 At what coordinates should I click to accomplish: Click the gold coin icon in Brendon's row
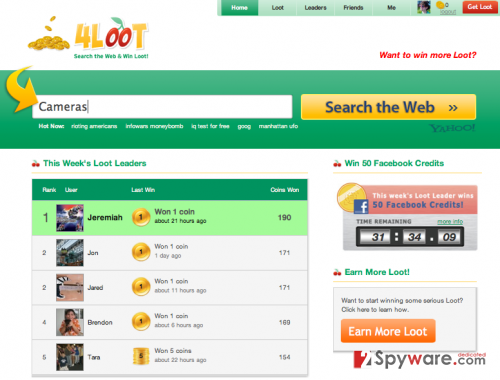tap(141, 321)
